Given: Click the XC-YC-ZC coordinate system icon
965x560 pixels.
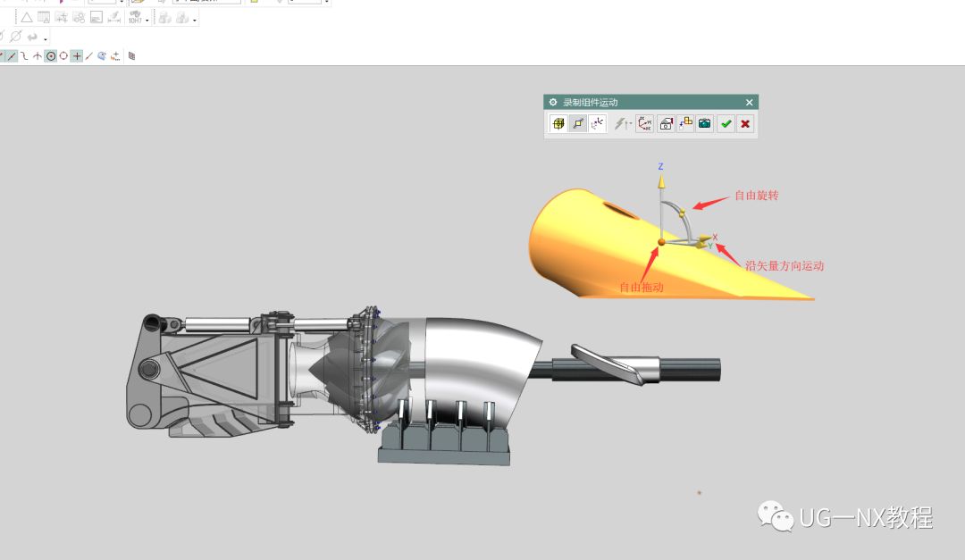Looking at the screenshot, I should click(645, 123).
